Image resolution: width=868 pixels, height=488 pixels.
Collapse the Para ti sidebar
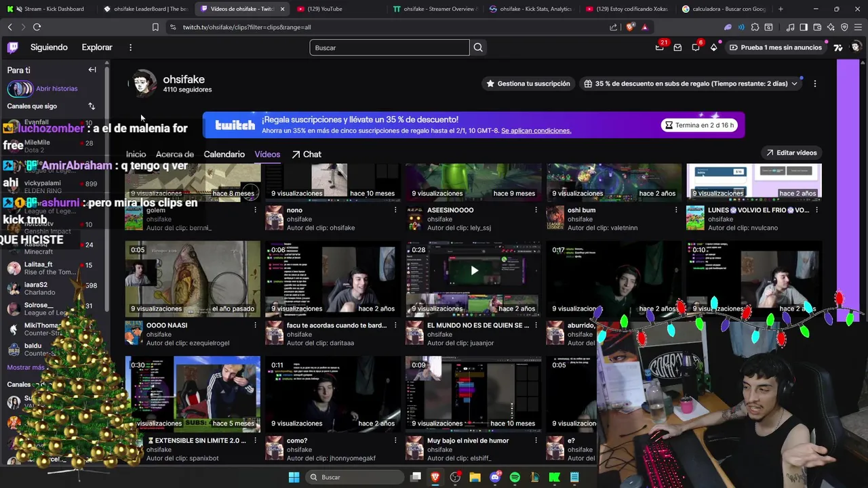(x=92, y=70)
